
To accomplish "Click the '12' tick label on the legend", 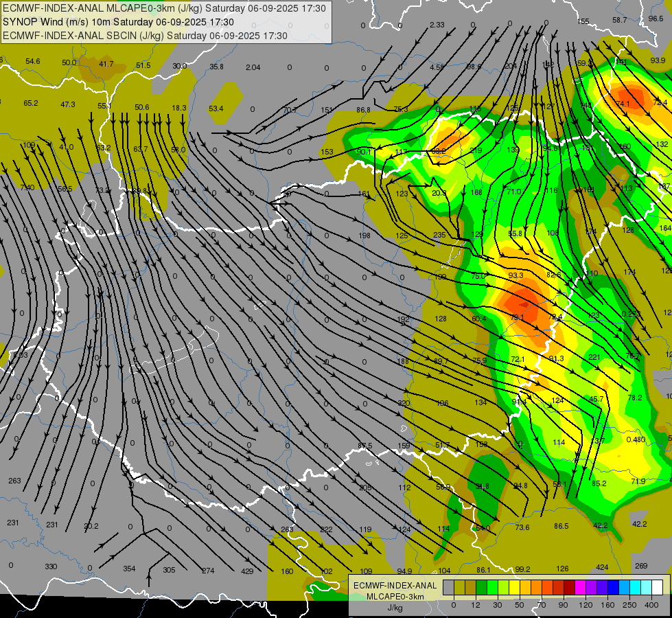I will [476, 605].
